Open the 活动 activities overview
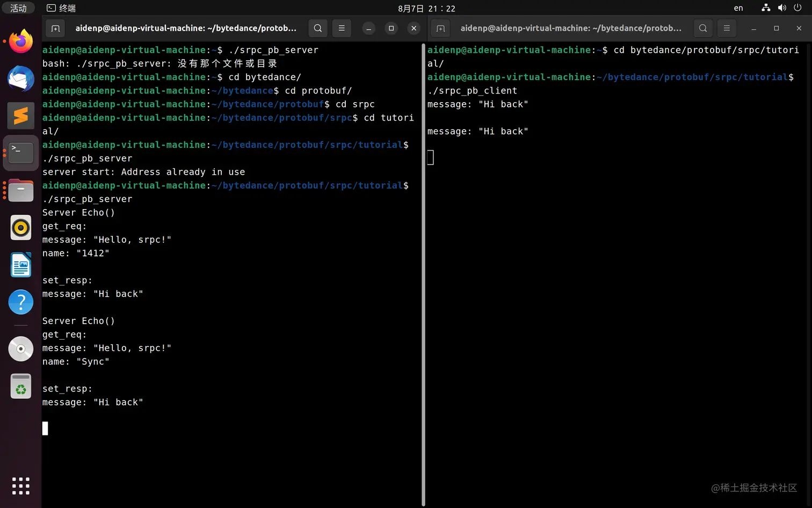This screenshot has height=508, width=812. 18,8
